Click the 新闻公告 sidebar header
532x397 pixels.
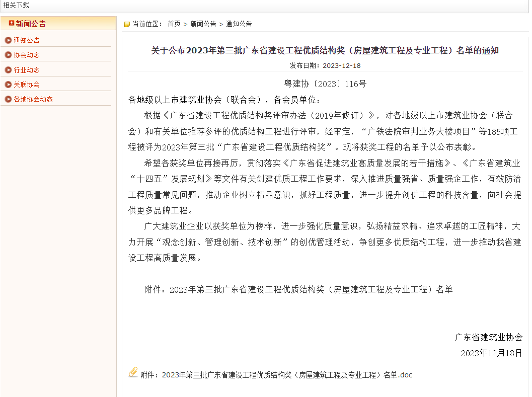click(x=31, y=24)
